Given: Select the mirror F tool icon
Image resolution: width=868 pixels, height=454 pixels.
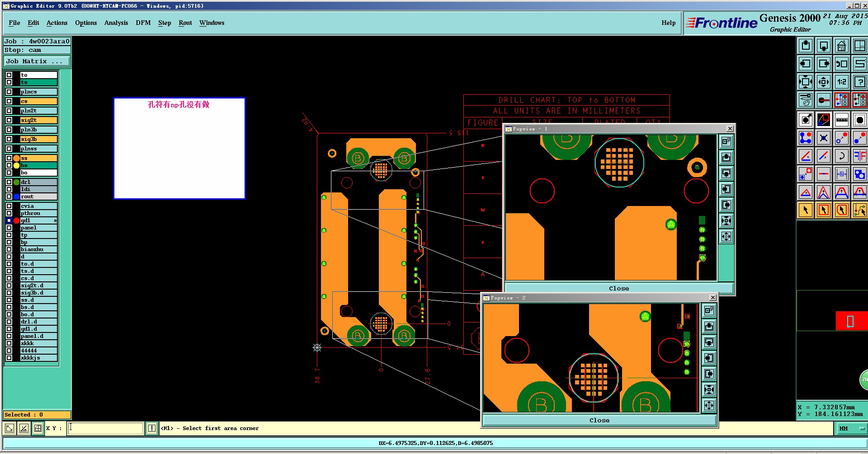Looking at the screenshot, I should pyautogui.click(x=859, y=156).
